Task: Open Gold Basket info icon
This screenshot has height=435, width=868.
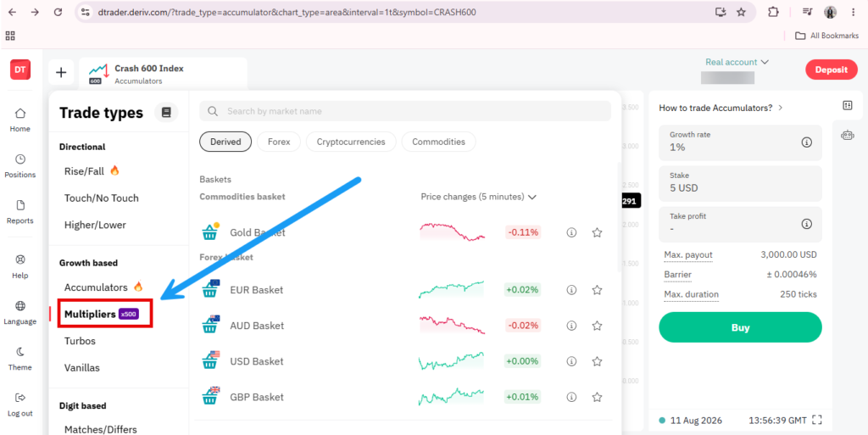Action: coord(572,232)
